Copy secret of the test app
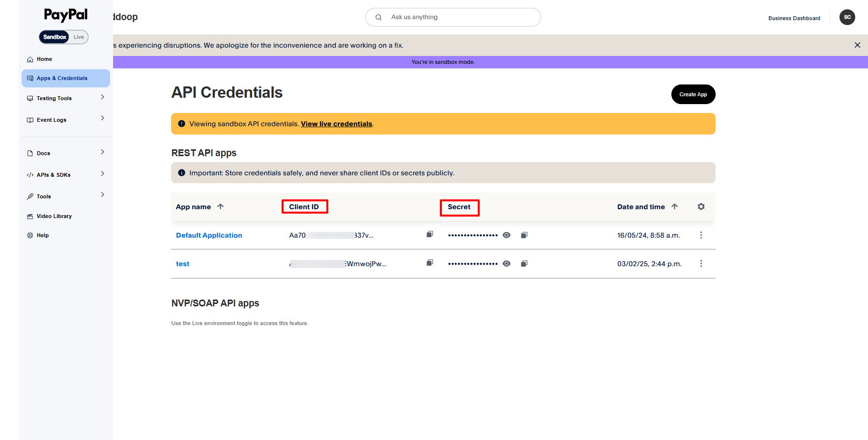Screen dimensions: 868x440 tap(524, 264)
